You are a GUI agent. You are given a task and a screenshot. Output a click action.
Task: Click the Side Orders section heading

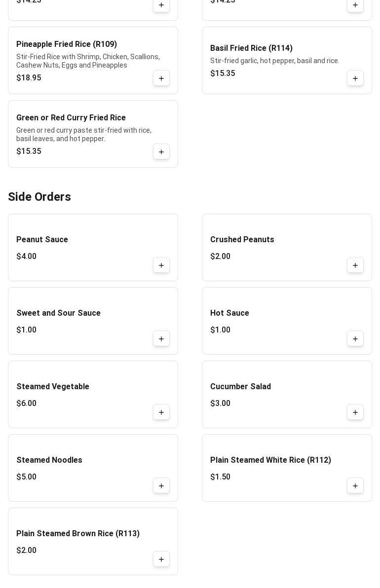[x=39, y=197]
